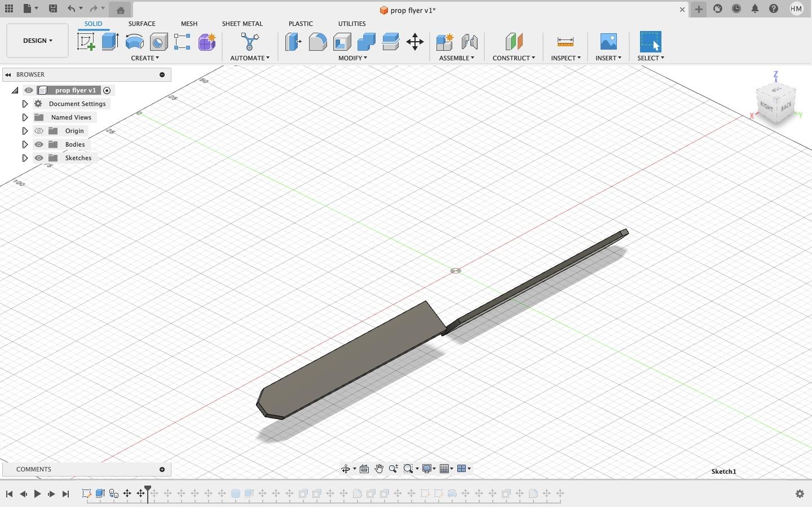Expand the Origin folder
The height and width of the screenshot is (507, 812).
click(x=25, y=131)
